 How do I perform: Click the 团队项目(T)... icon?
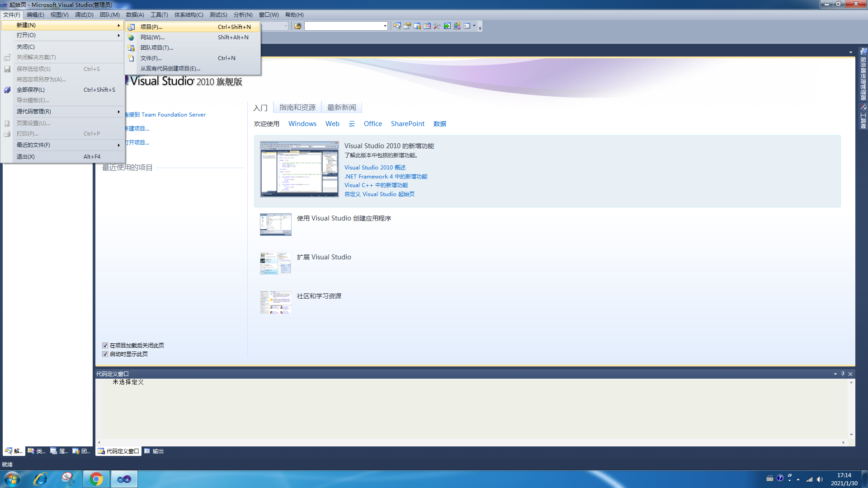coord(131,48)
